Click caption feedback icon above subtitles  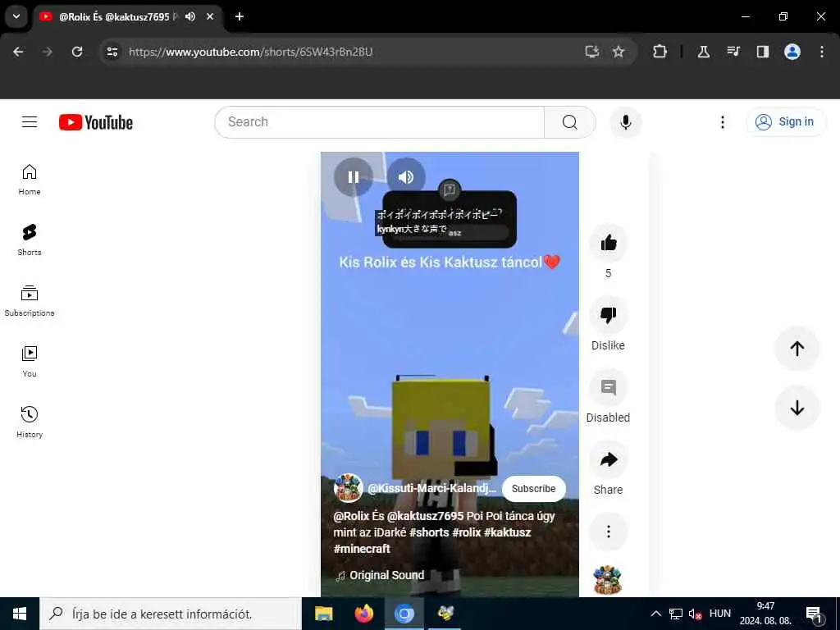449,189
